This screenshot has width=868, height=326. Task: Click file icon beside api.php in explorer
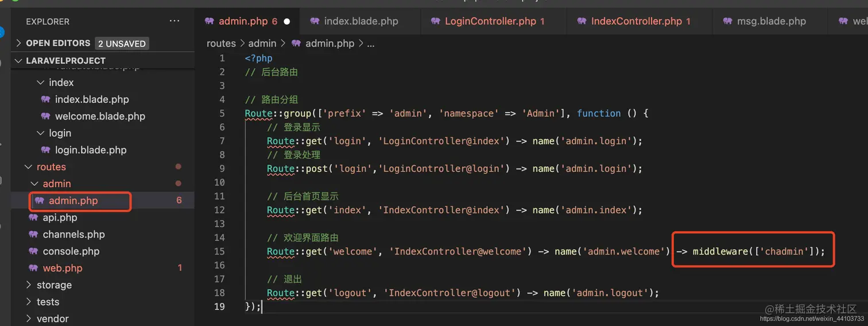(33, 217)
